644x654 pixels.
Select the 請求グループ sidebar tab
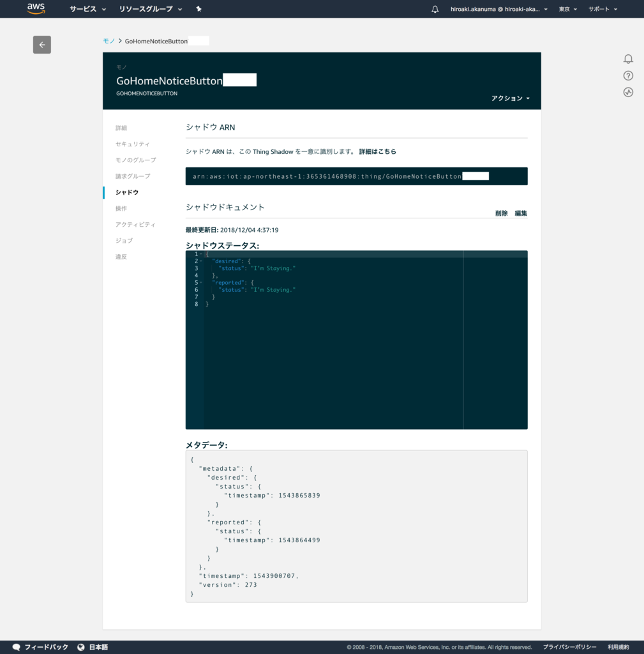[x=133, y=176]
